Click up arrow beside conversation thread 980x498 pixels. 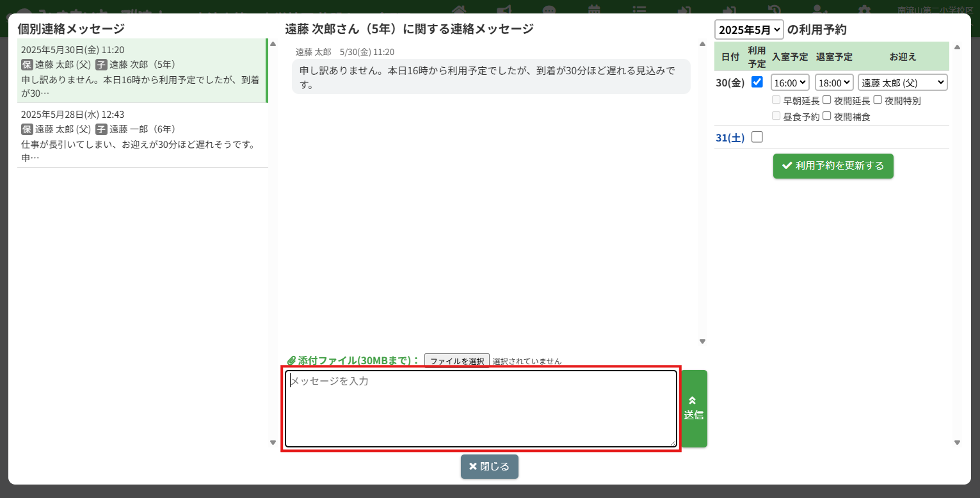[x=702, y=44]
